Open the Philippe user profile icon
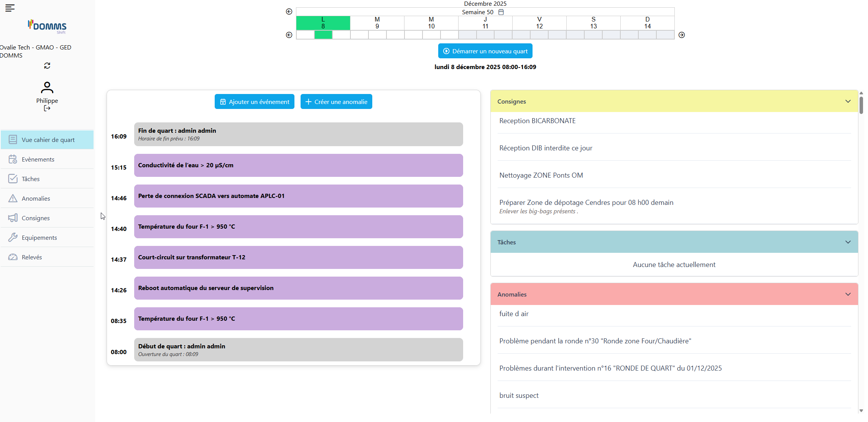 47,88
